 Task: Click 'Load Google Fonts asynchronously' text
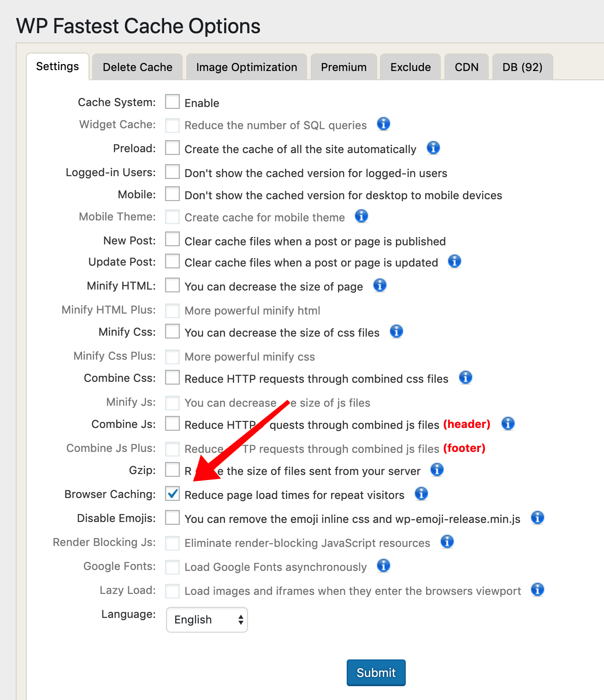point(276,567)
